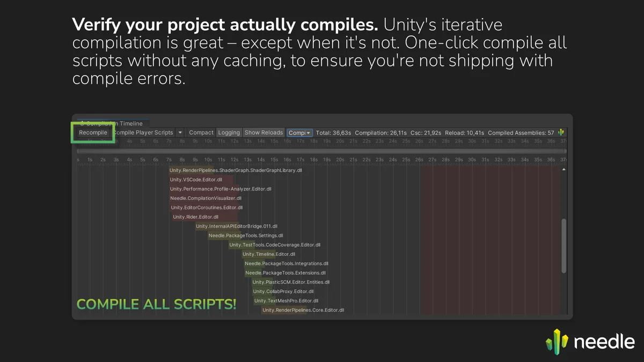Click the Compile Player Scripts button
The image size is (644, 362).
click(x=144, y=132)
